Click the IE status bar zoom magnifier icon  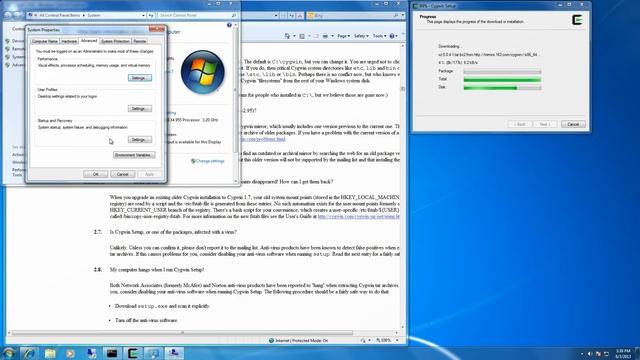[378, 340]
